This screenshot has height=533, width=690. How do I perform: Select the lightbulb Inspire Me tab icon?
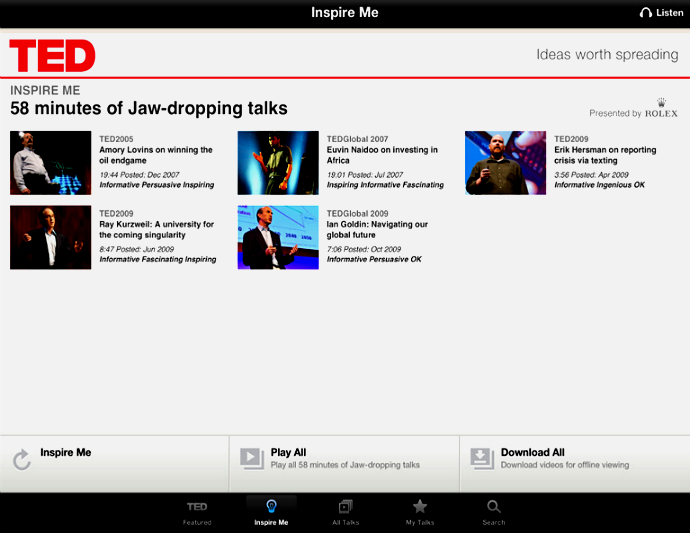[x=271, y=507]
